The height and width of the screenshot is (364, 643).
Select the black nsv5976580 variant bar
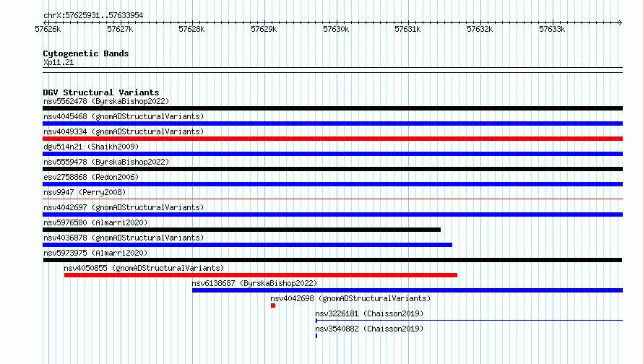pyautogui.click(x=241, y=230)
